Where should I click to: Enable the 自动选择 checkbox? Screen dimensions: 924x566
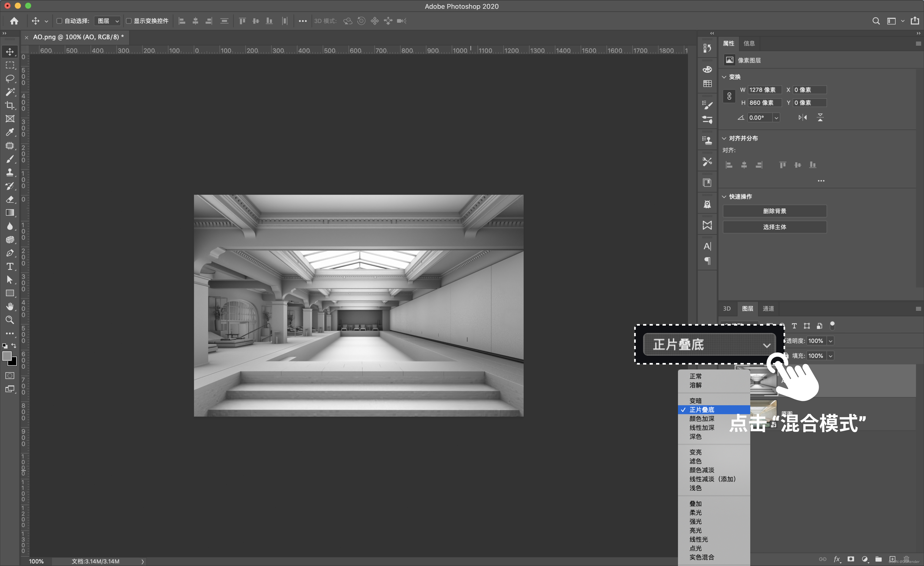pyautogui.click(x=59, y=21)
